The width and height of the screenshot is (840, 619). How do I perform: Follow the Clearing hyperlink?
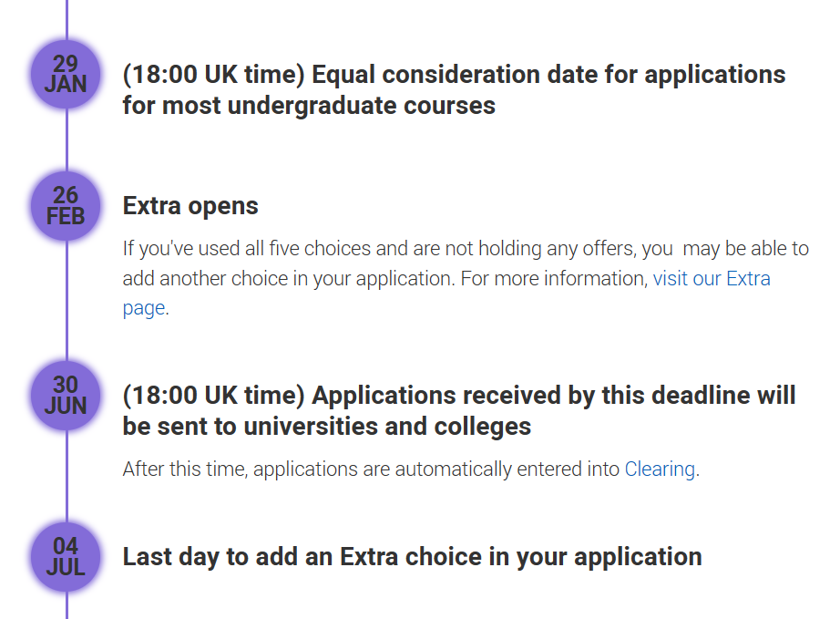tap(660, 469)
